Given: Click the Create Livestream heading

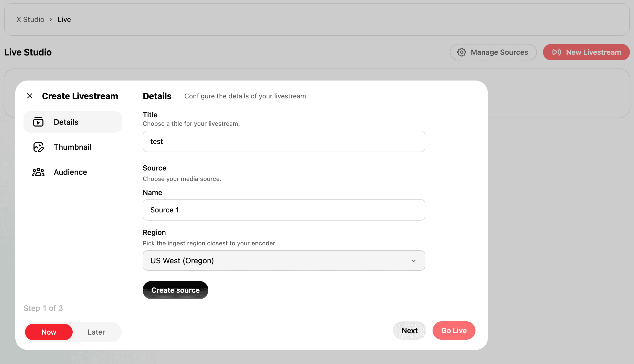Looking at the screenshot, I should [x=80, y=96].
